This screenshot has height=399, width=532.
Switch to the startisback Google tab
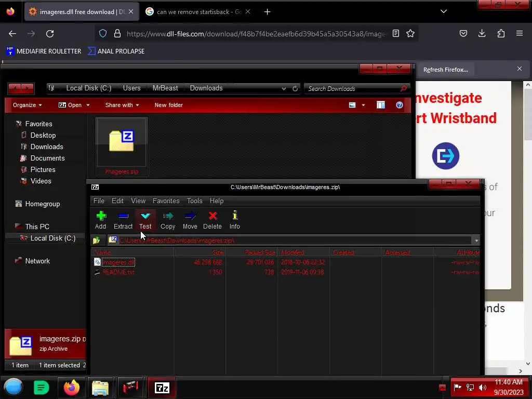pyautogui.click(x=198, y=12)
